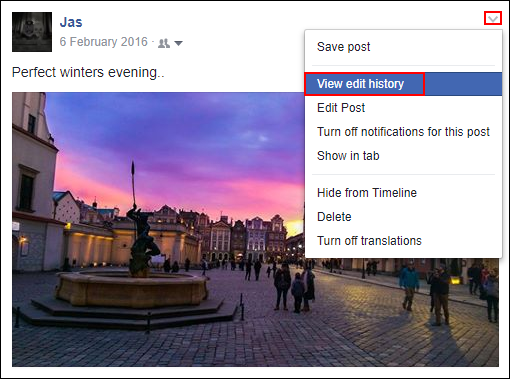Select Turn off translations
510x379 pixels.
(403, 241)
